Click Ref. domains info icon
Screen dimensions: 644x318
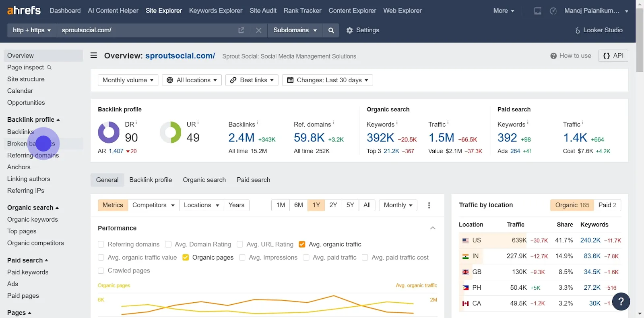pos(333,123)
